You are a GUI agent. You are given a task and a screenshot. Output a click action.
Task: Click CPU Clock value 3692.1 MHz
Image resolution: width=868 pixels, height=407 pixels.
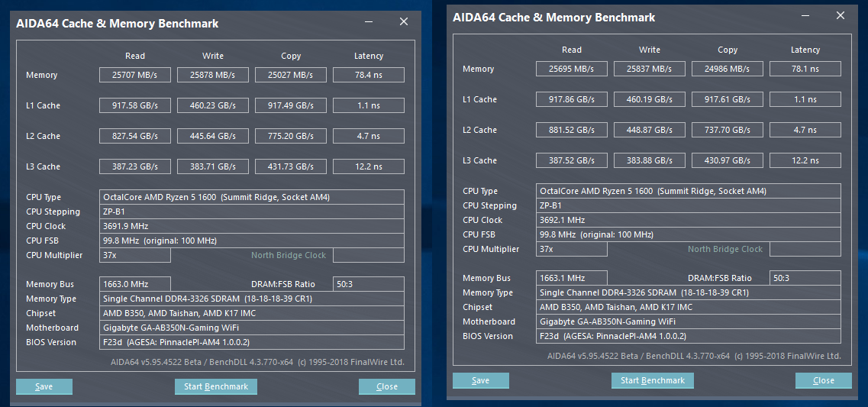tap(689, 220)
